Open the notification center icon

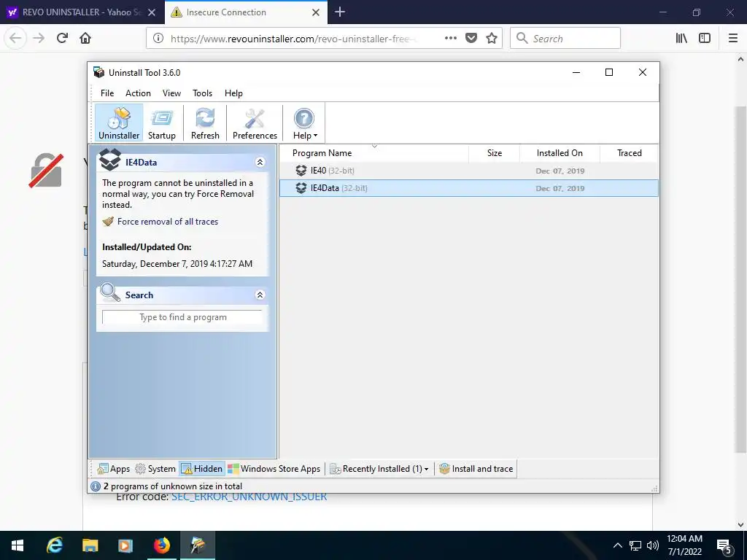point(724,546)
